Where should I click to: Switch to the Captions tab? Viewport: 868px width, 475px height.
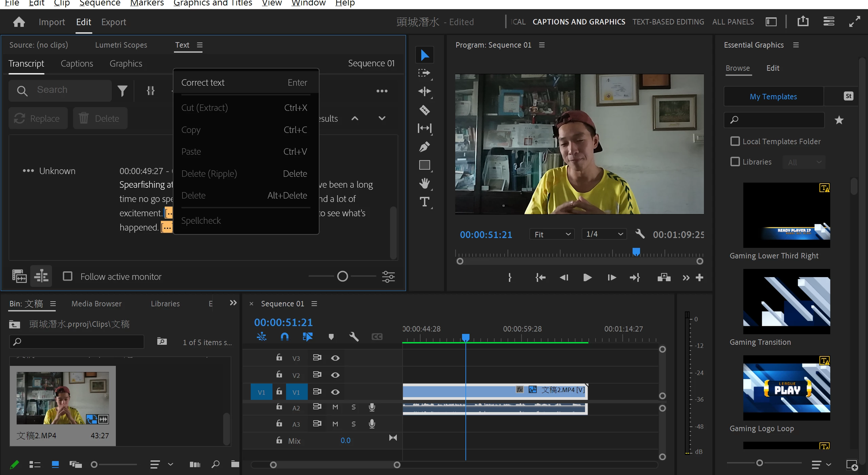click(77, 64)
